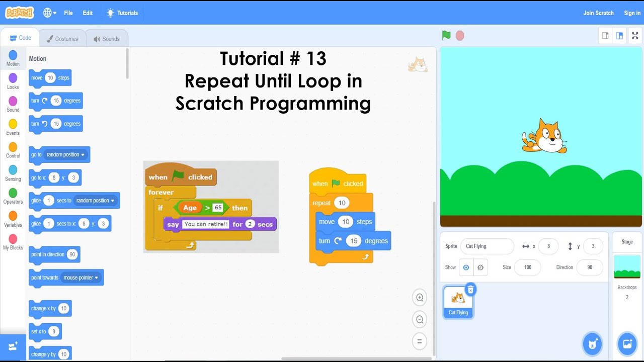Screen dimensions: 644x362
Task: Delete the Cat Flying sprite
Action: click(470, 289)
